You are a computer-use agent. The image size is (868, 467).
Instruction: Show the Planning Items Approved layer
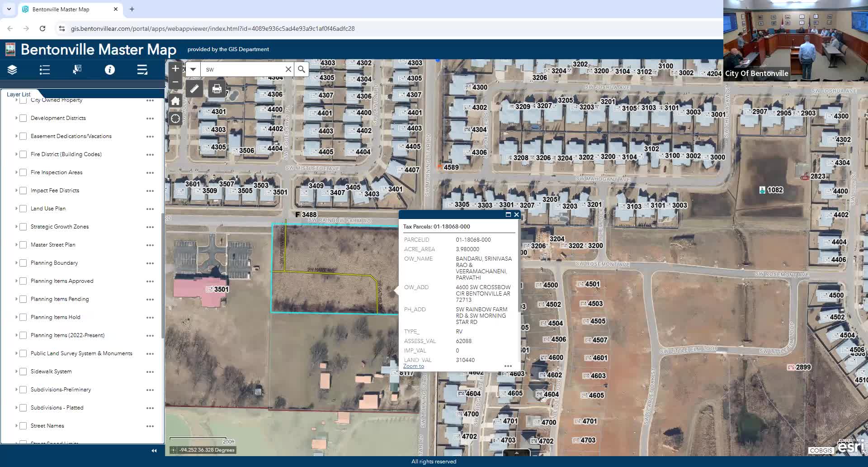click(23, 281)
